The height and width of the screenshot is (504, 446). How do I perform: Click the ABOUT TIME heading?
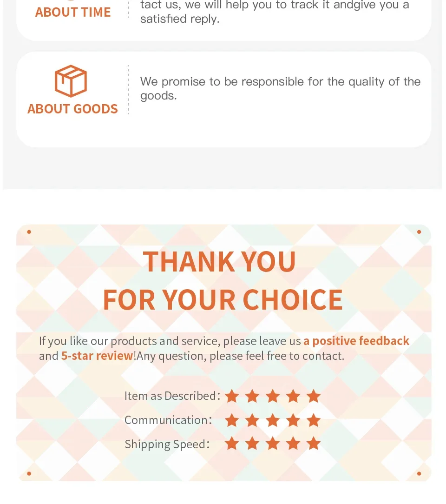[73, 12]
